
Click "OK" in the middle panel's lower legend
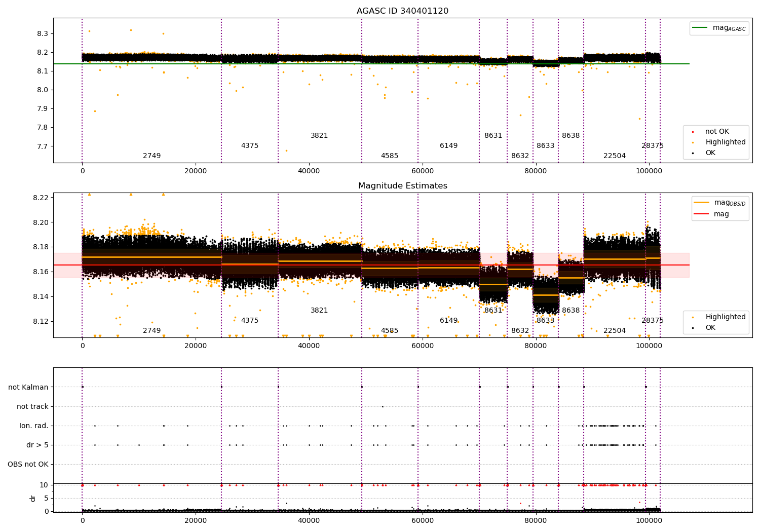[710, 328]
